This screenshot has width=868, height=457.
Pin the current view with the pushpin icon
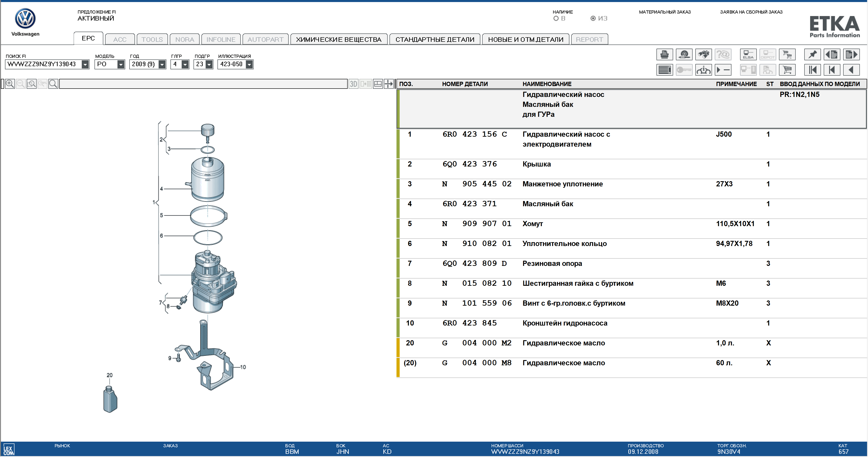[812, 55]
